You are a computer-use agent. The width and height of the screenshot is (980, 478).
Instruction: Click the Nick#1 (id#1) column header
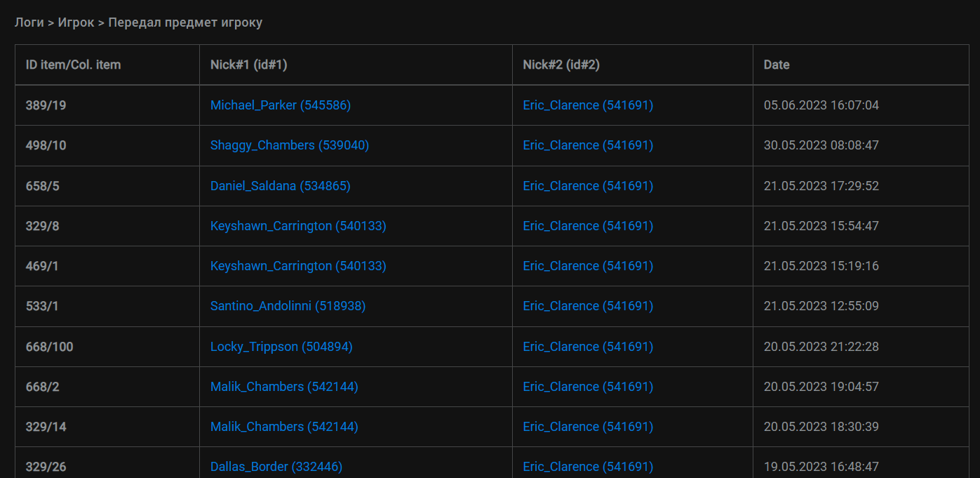tap(248, 65)
